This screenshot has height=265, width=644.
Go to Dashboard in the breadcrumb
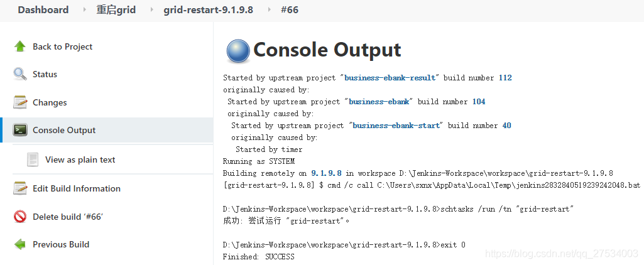(43, 10)
